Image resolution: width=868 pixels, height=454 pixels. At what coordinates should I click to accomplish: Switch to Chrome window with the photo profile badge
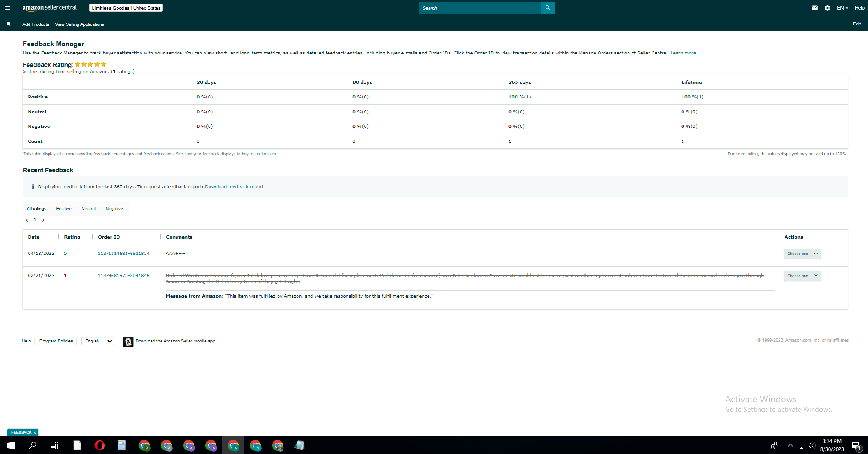coord(278,445)
